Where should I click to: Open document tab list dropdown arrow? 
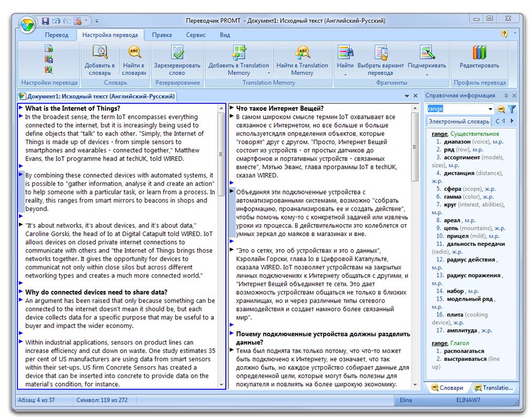(x=406, y=96)
